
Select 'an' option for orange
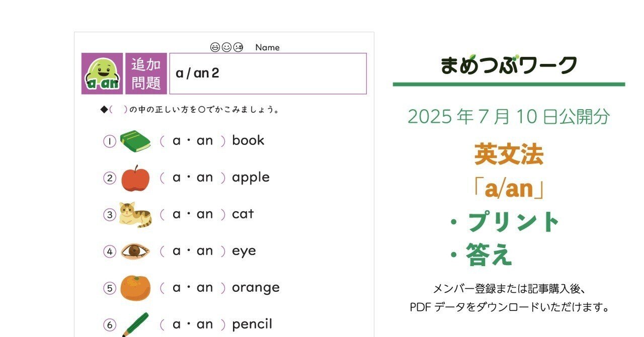(x=205, y=288)
